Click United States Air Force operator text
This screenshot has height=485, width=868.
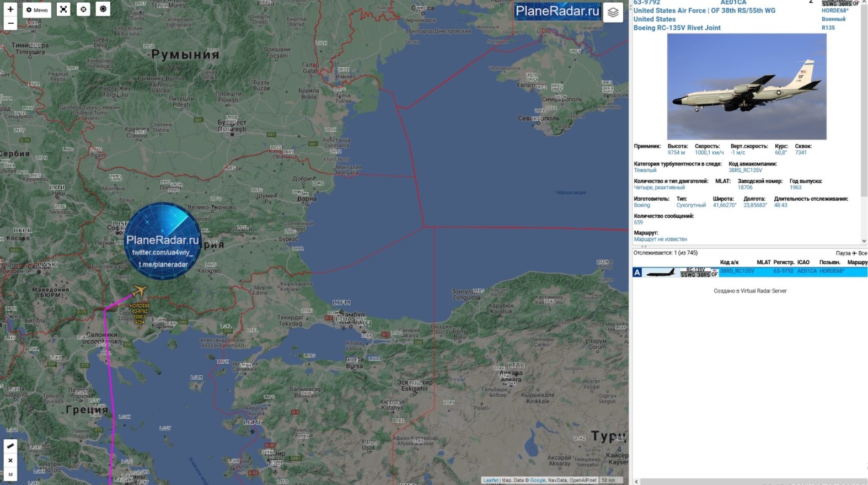669,10
